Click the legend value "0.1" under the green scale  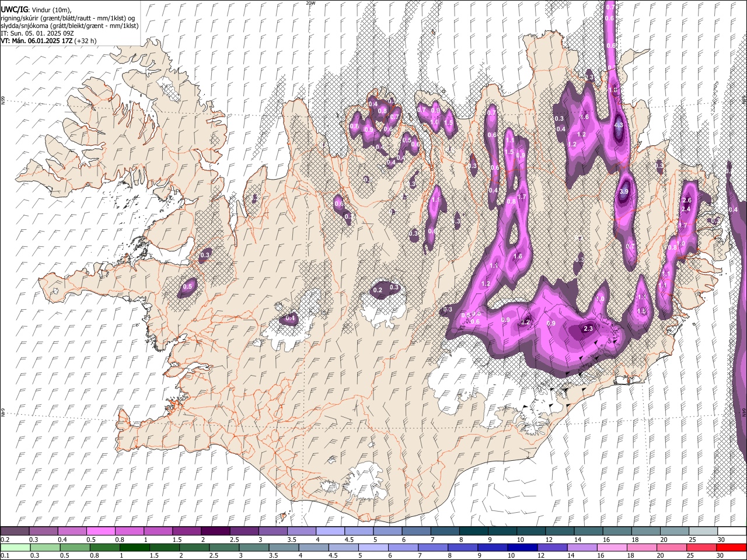pos(4,556)
